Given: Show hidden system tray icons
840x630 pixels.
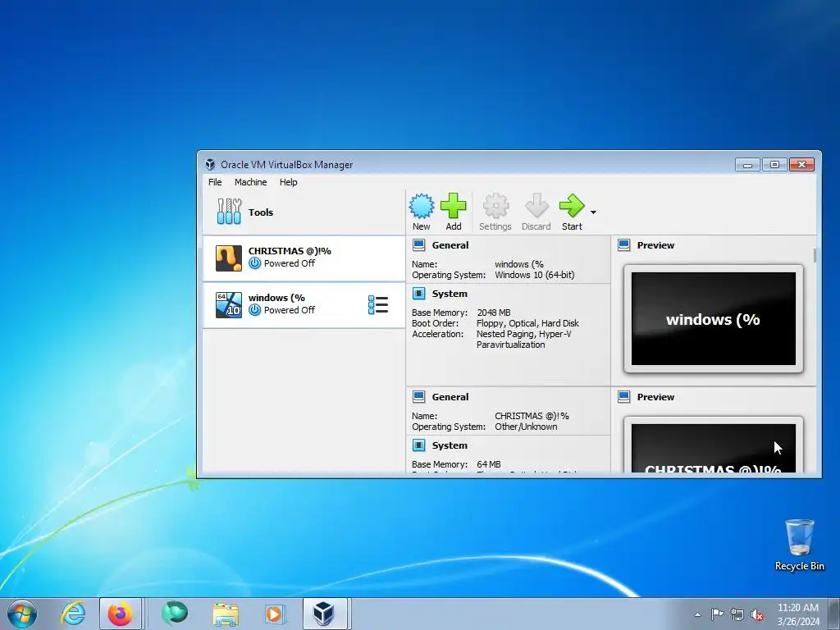Looking at the screenshot, I should (697, 614).
